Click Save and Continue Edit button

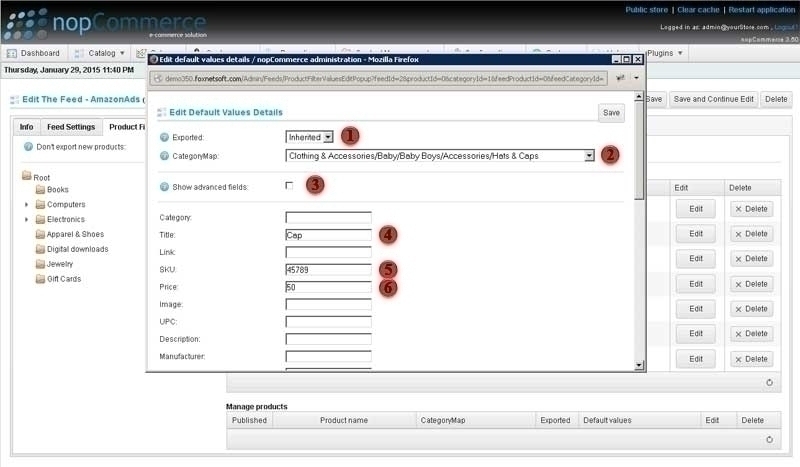click(x=713, y=99)
